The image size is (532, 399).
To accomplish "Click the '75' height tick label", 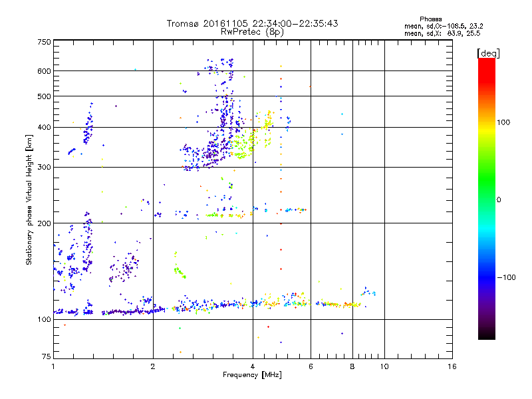I will point(47,356).
